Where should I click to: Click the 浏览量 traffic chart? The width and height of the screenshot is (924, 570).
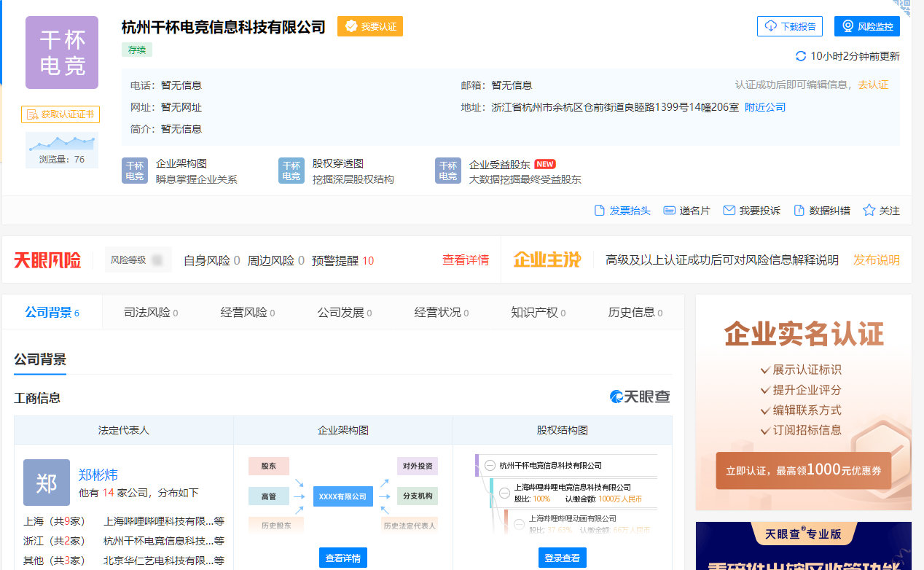[x=62, y=150]
